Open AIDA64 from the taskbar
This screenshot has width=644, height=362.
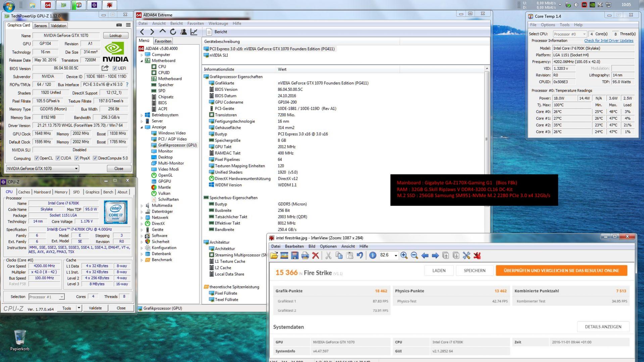(48, 5)
